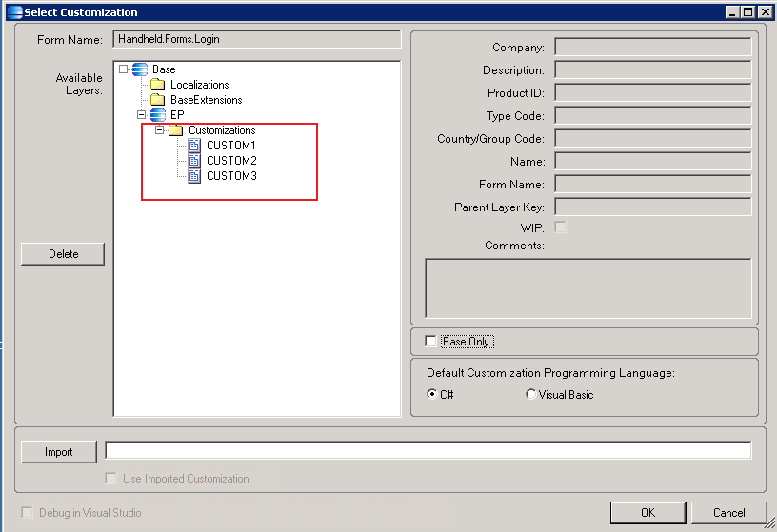Click the BaseExtensions folder icon
Viewport: 777px width, 532px height.
point(157,100)
